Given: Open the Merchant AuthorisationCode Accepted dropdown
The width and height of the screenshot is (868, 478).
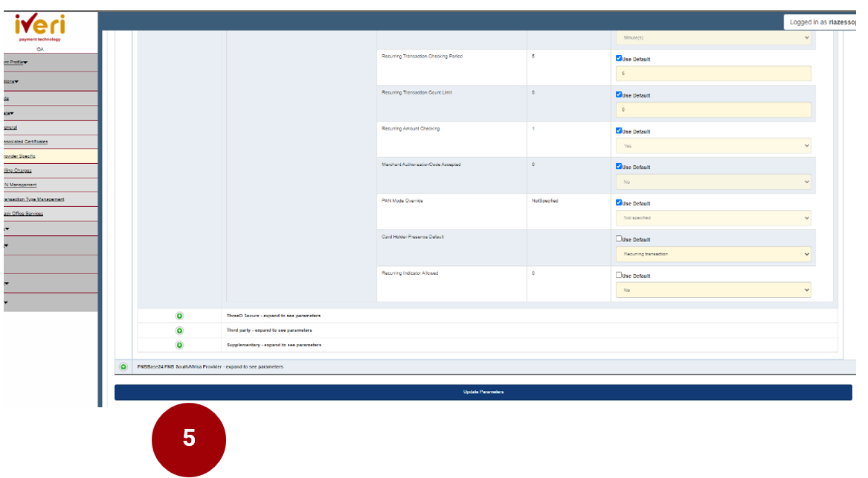Looking at the screenshot, I should (713, 182).
